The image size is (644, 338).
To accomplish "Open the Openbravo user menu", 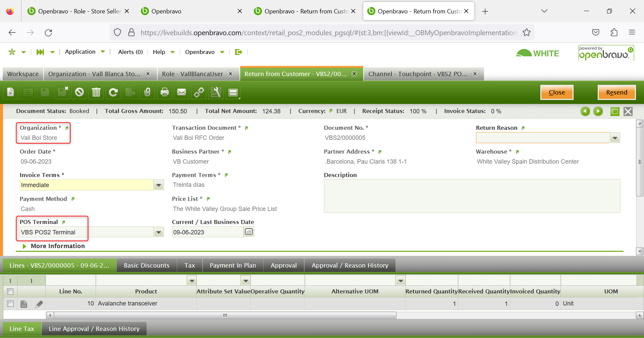I will [x=205, y=52].
